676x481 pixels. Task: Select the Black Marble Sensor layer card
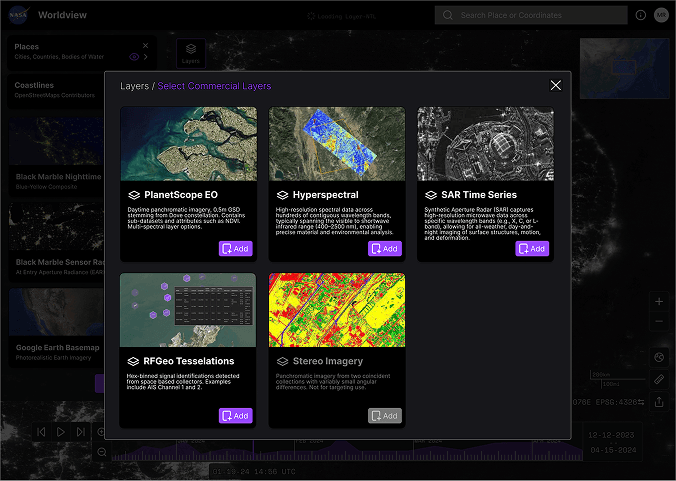pos(56,241)
